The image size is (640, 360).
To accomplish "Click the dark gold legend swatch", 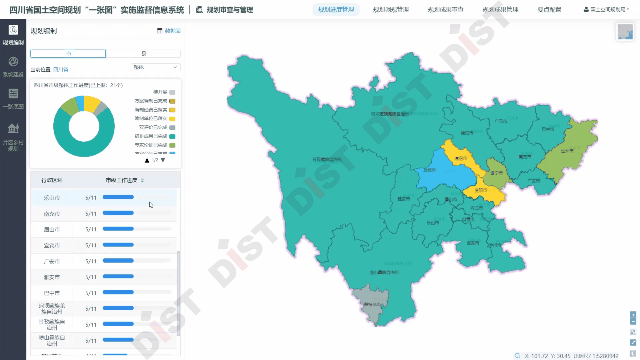I will click(172, 101).
